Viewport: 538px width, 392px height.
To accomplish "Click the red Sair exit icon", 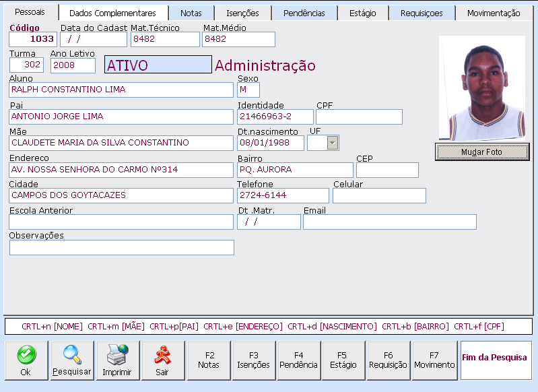I will 162,354.
